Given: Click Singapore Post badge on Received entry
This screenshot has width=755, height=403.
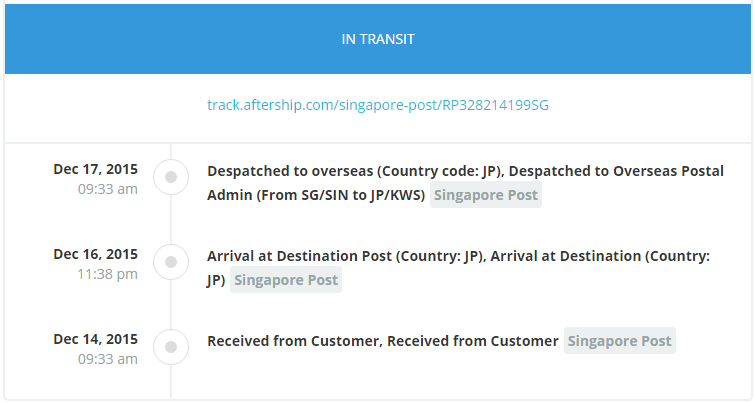Looking at the screenshot, I should [x=619, y=341].
